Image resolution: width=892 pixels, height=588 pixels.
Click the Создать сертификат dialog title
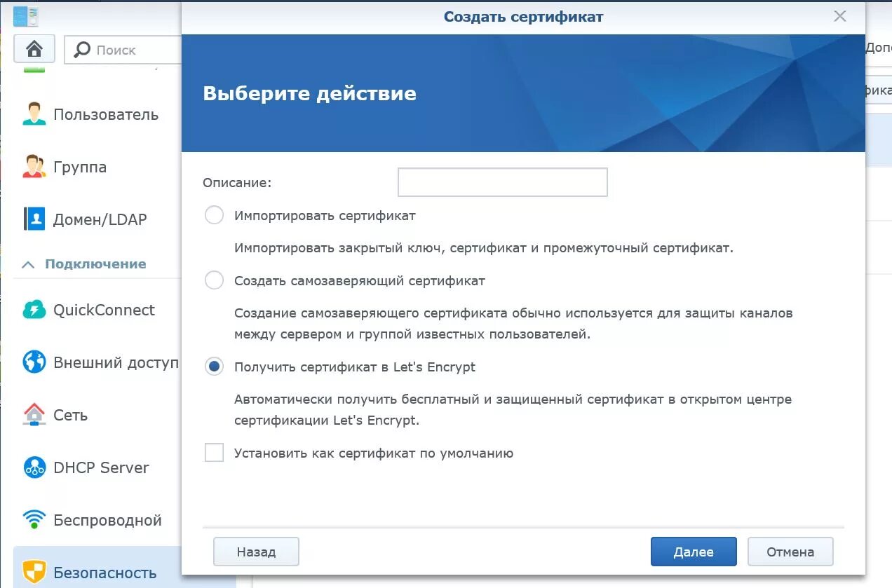pyautogui.click(x=523, y=16)
